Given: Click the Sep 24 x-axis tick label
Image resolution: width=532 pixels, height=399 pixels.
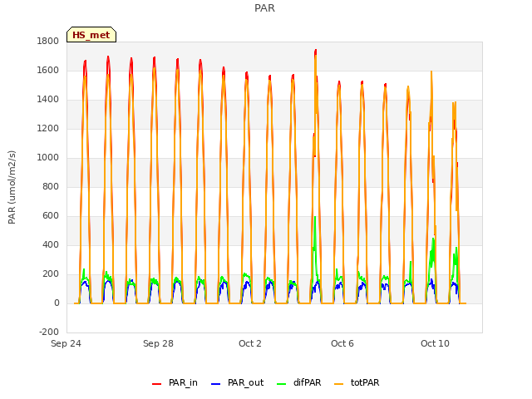Looking at the screenshot, I should pos(66,343).
